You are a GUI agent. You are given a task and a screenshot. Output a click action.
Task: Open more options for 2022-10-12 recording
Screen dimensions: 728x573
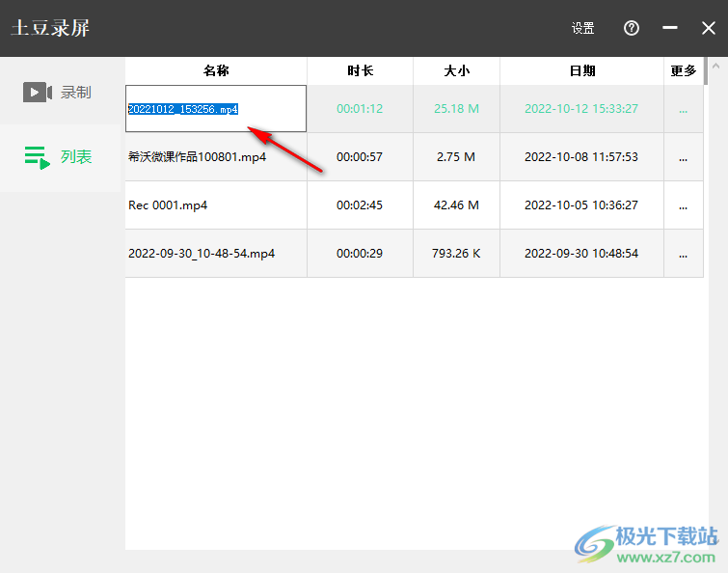coord(683,109)
